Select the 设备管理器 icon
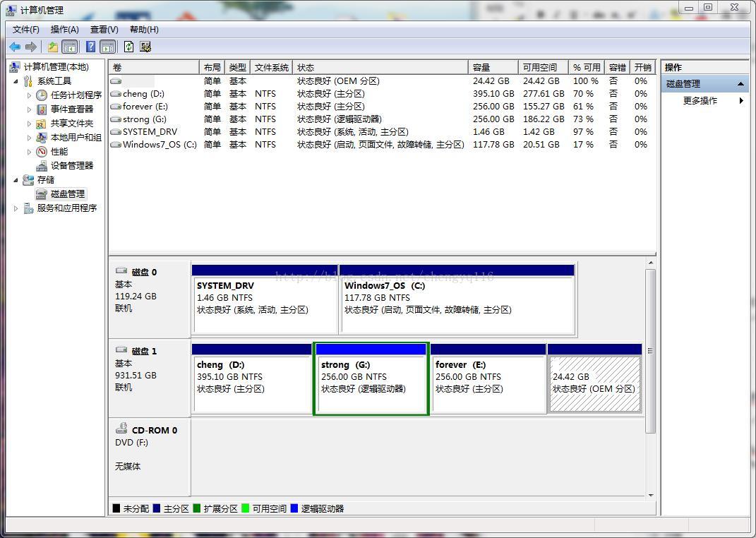This screenshot has height=538, width=756. click(42, 166)
